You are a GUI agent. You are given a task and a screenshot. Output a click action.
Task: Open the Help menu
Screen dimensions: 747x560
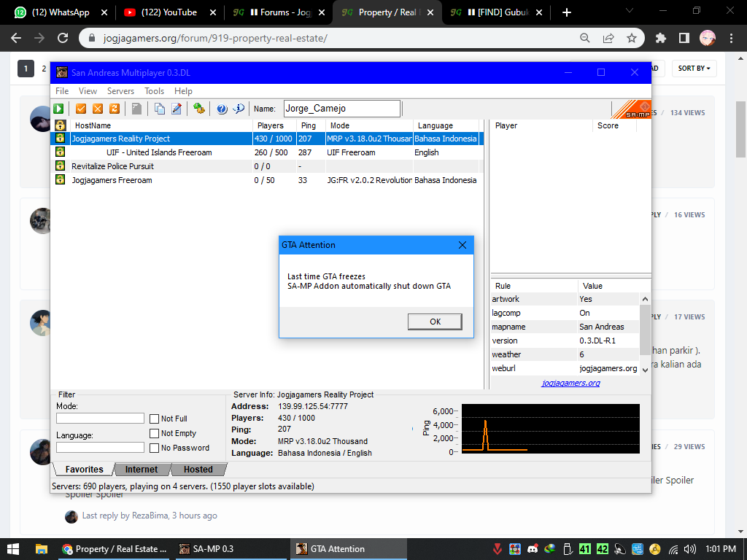183,91
